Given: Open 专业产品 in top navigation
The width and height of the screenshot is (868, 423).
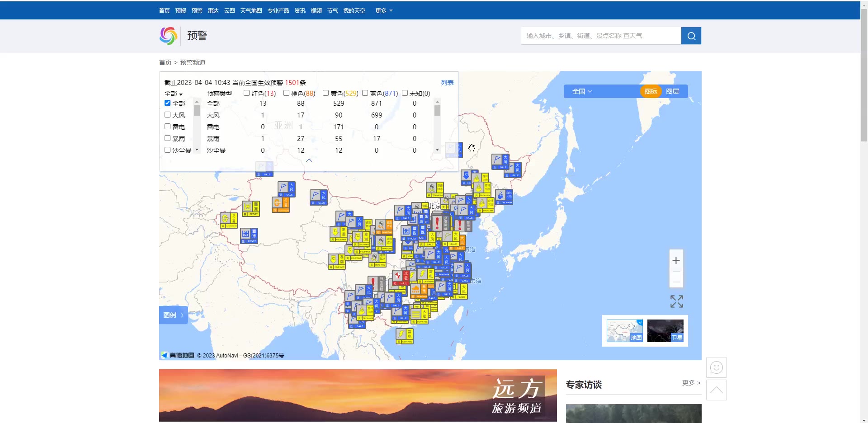Looking at the screenshot, I should click(278, 10).
